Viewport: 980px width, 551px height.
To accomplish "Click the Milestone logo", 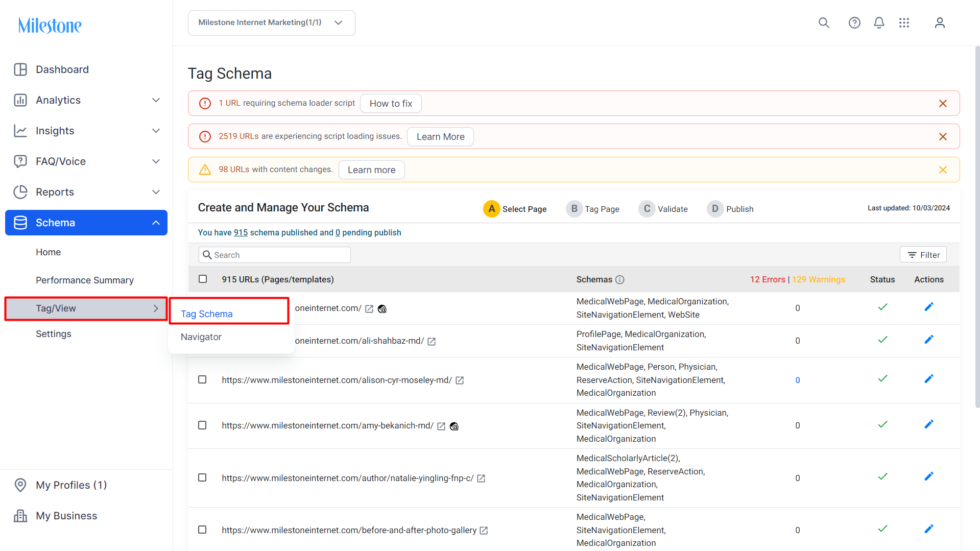I will coord(50,25).
